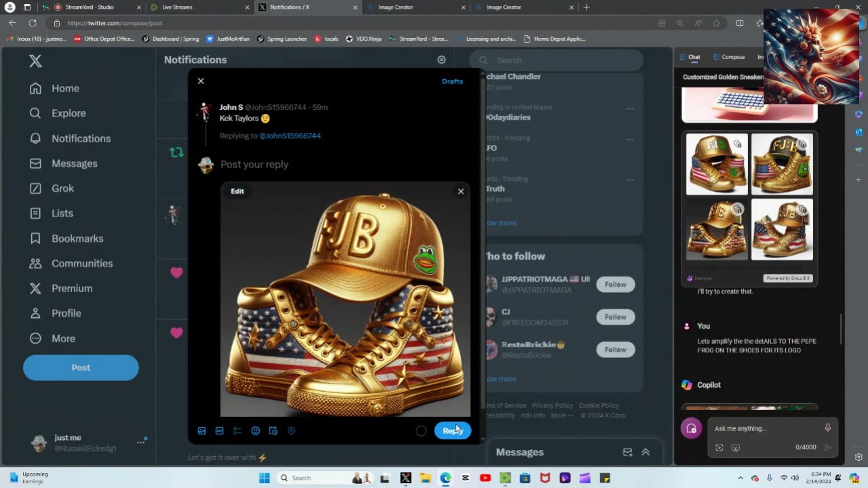Viewport: 868px width, 488px height.
Task: Open account menu dots beside just me
Action: 141,442
